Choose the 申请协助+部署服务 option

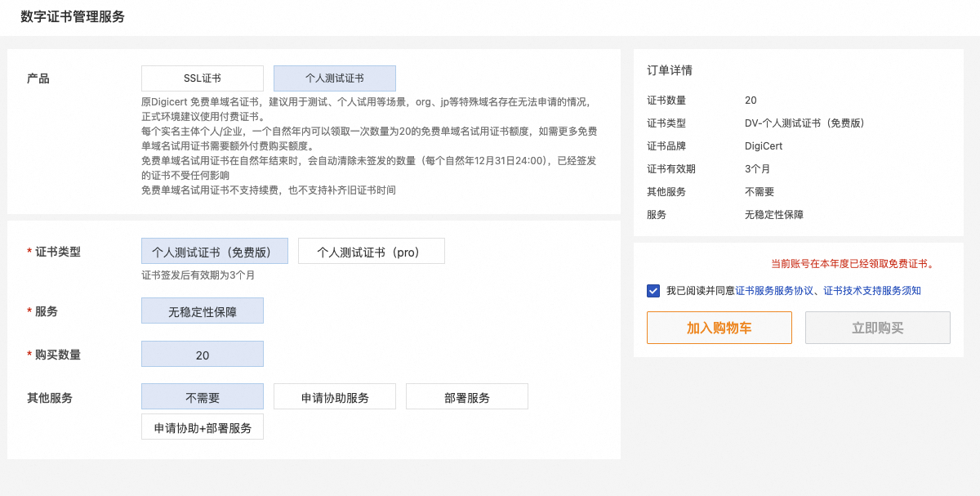point(202,427)
